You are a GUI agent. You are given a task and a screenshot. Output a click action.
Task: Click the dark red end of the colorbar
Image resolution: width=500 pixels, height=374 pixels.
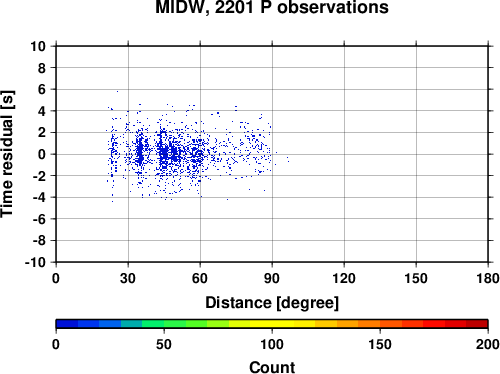477,324
